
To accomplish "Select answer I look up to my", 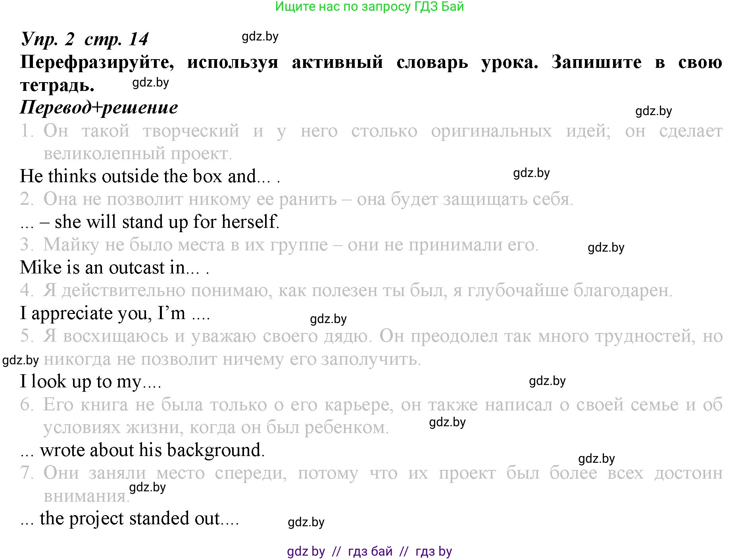I will [x=91, y=381].
